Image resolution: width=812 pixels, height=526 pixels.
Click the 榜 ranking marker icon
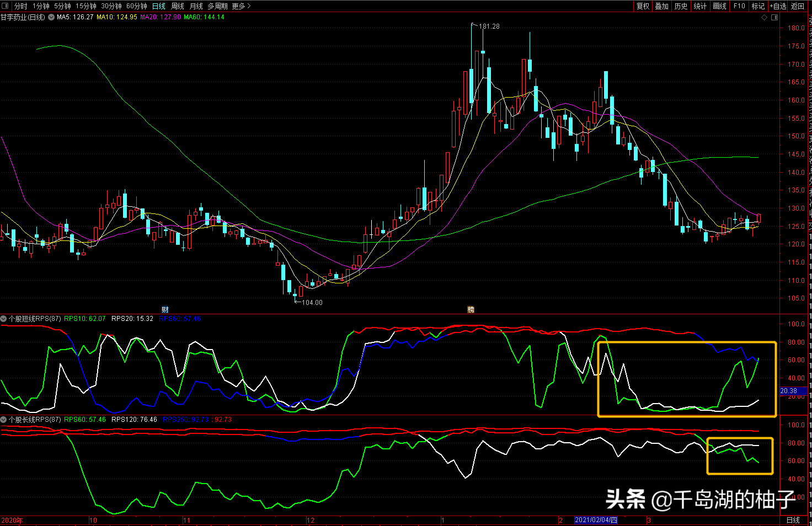click(471, 310)
